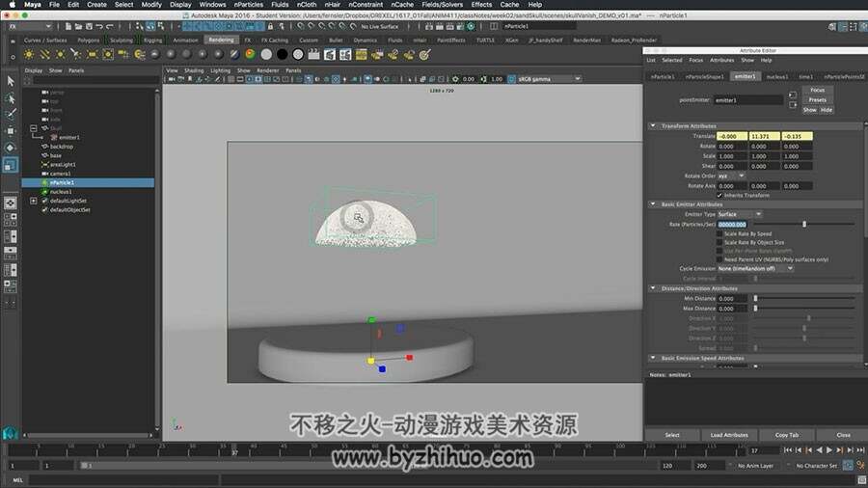The image size is (868, 488).
Task: Click the save scene disk icon
Action: [89, 26]
